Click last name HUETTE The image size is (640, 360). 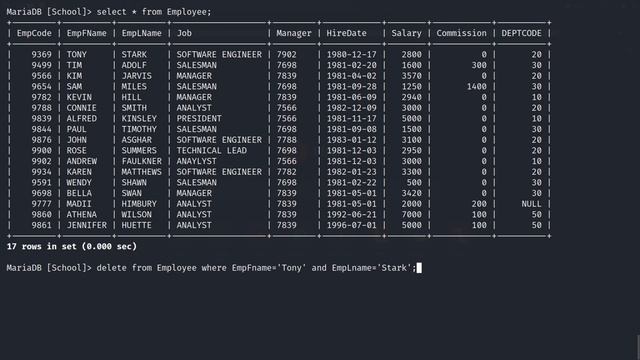click(137, 225)
